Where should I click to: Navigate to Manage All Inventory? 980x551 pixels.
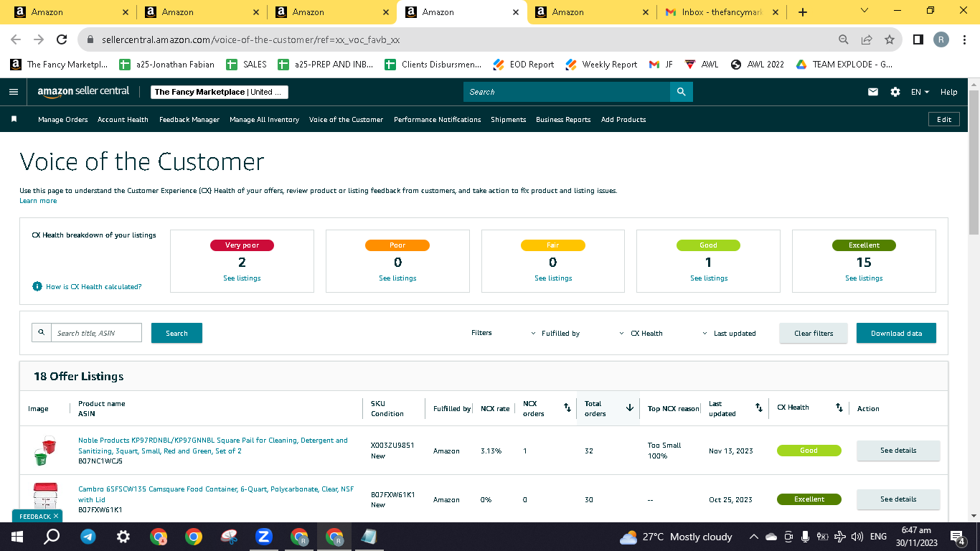(264, 120)
